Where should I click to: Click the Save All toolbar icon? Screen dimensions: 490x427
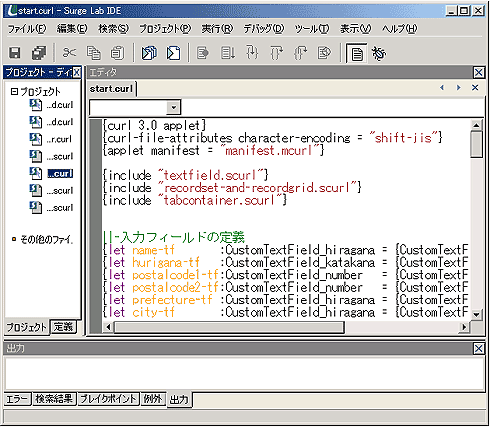pos(39,53)
